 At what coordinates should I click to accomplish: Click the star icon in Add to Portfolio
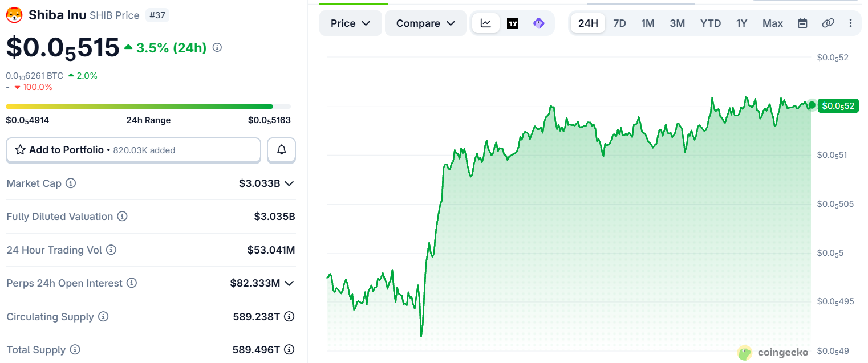point(20,150)
